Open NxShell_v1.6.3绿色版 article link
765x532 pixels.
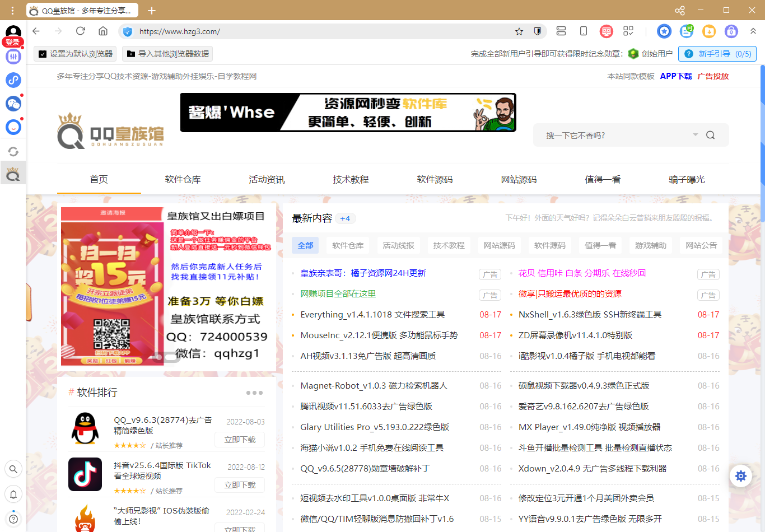pos(590,315)
